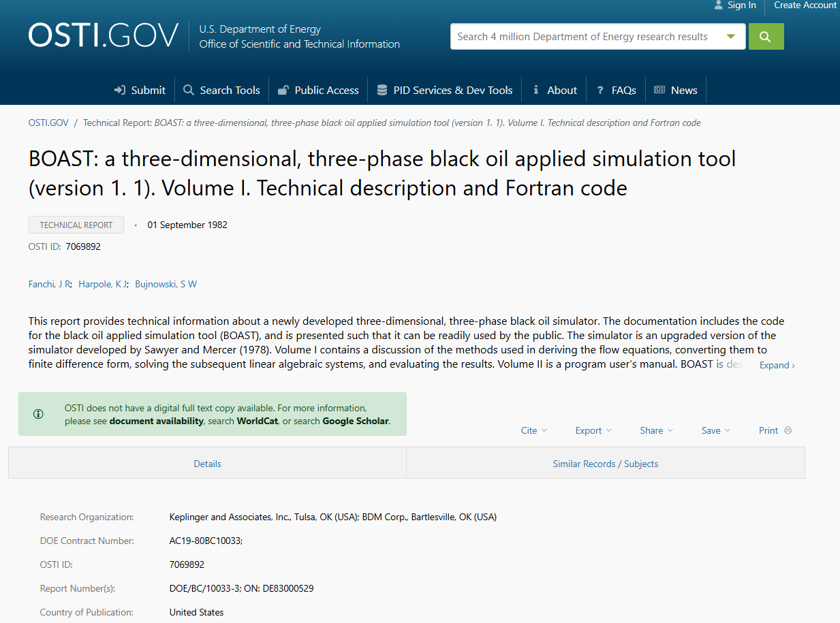Open author Harpole, K J link
The width and height of the screenshot is (840, 623).
[x=102, y=284]
